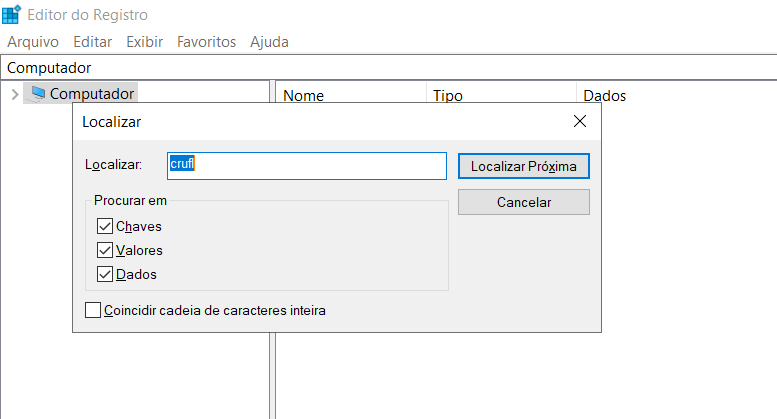Select the Computador tree item
Screen dimensions: 777x419
92,94
